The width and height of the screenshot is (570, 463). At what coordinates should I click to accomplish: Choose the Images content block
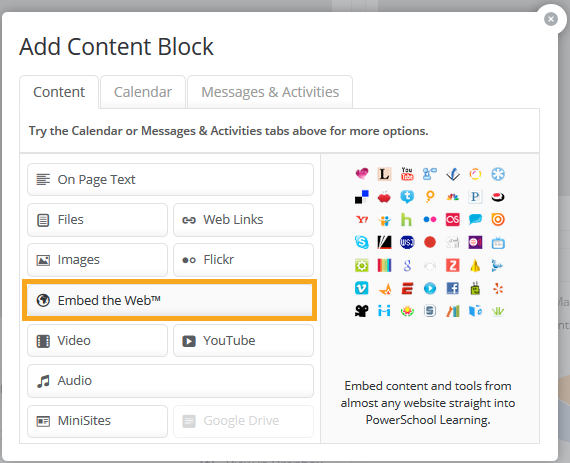pos(97,260)
